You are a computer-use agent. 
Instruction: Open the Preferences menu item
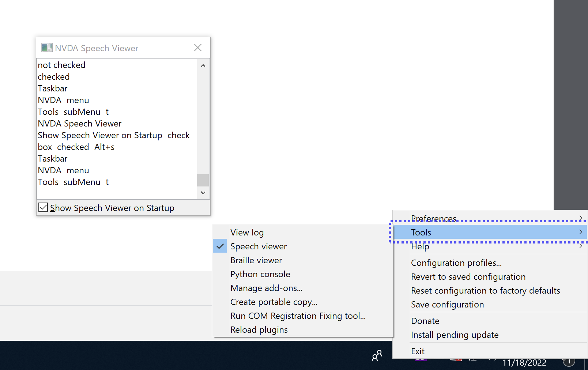pyautogui.click(x=490, y=218)
